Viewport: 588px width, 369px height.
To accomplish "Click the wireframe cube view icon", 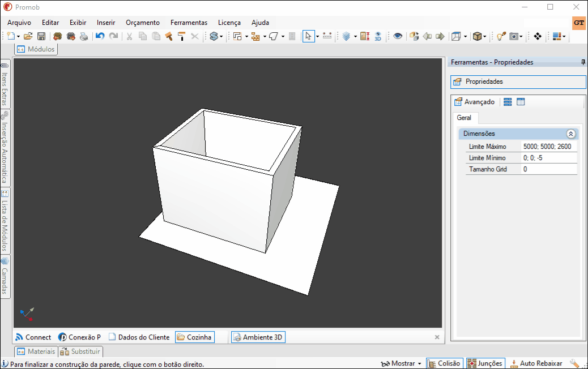I will (456, 36).
